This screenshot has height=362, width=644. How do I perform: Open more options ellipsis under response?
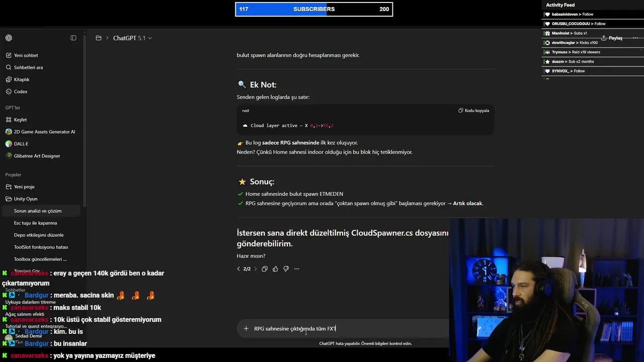coord(296,269)
